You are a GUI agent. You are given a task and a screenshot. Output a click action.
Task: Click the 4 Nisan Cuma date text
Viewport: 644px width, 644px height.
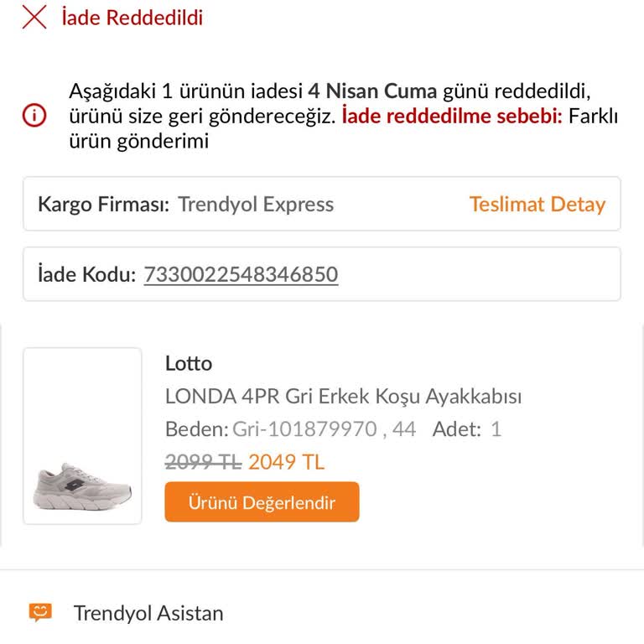[372, 91]
